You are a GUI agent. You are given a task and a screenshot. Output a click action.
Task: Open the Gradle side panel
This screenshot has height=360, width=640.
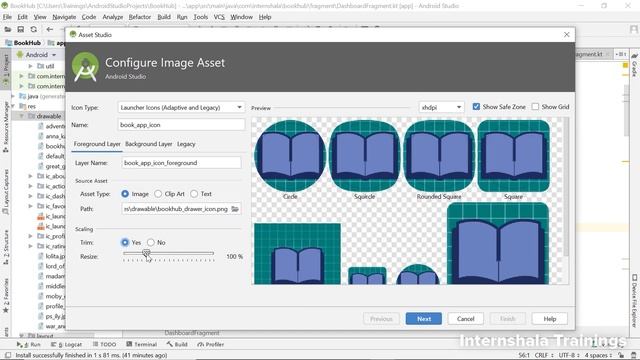634,65
